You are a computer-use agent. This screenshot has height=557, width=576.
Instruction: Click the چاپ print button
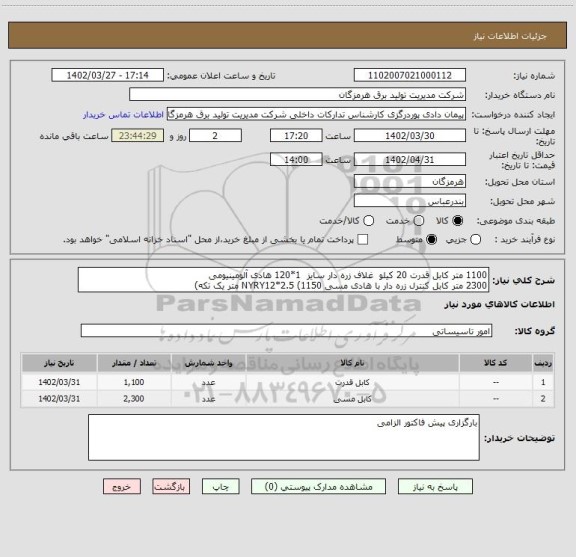pos(220,487)
